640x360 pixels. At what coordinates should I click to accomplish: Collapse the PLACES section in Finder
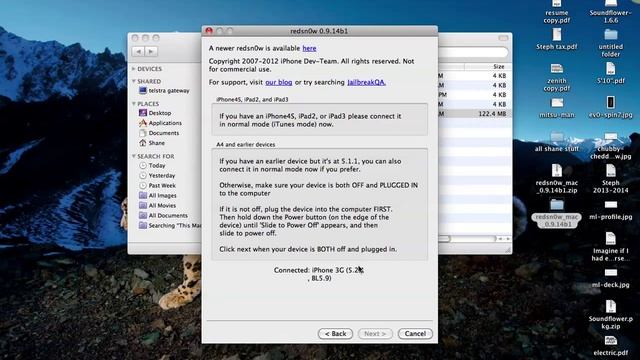coord(133,104)
